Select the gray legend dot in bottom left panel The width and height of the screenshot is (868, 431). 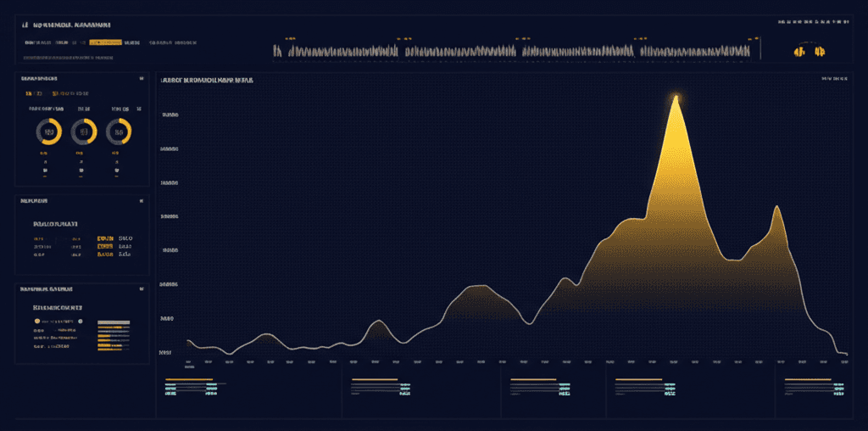pos(81,321)
